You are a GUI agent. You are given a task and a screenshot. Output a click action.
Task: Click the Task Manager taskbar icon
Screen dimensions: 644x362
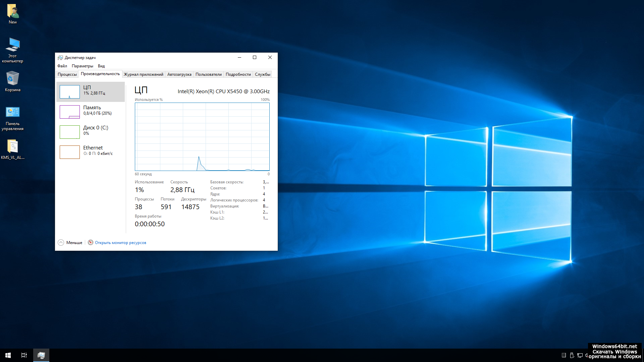pos(41,355)
